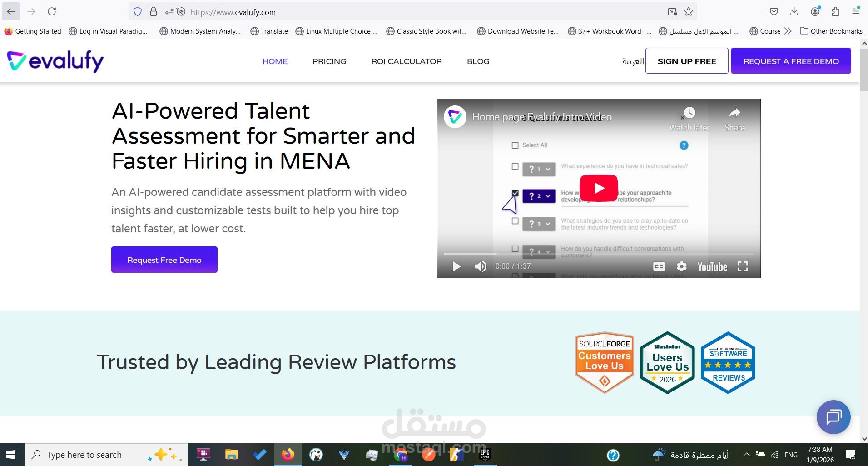868x466 pixels.
Task: Open the site permissions icon in address bar
Action: (169, 12)
